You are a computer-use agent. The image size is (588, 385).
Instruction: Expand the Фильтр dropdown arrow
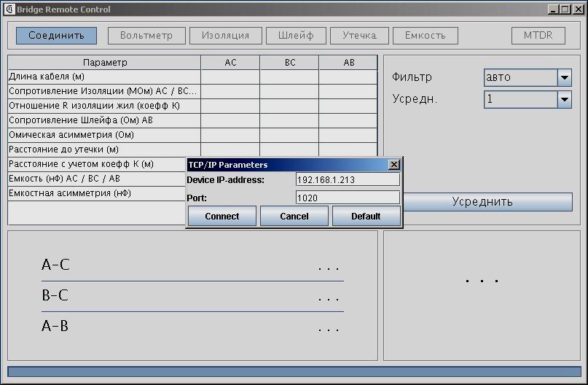click(x=565, y=77)
